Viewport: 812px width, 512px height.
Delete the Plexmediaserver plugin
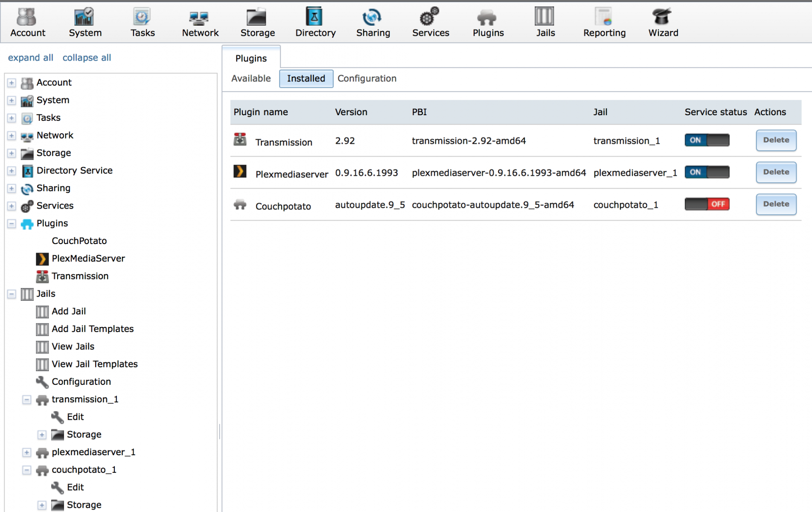[776, 172]
